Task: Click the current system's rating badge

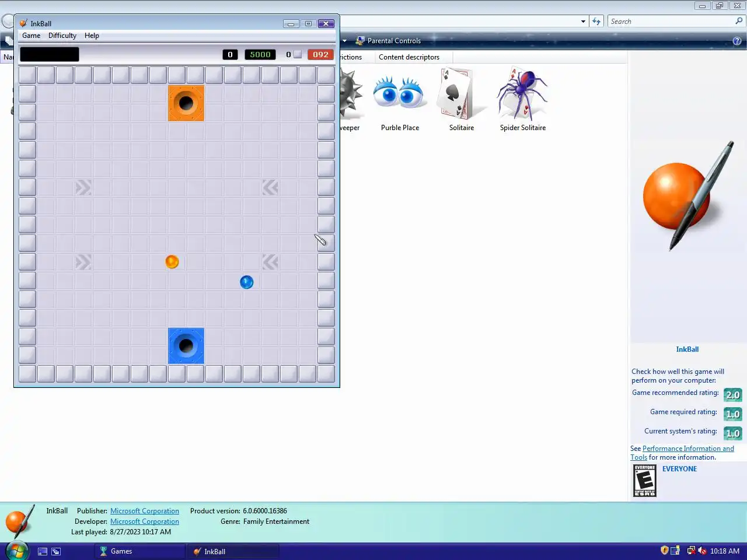Action: pos(732,433)
